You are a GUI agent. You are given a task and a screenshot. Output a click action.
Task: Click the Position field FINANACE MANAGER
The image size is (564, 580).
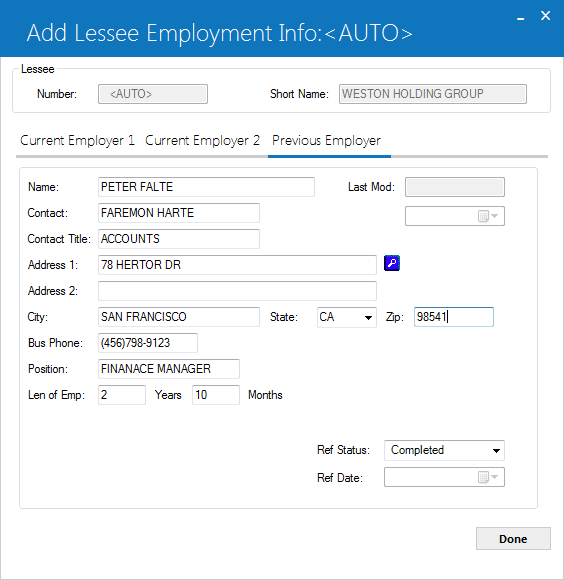(169, 369)
